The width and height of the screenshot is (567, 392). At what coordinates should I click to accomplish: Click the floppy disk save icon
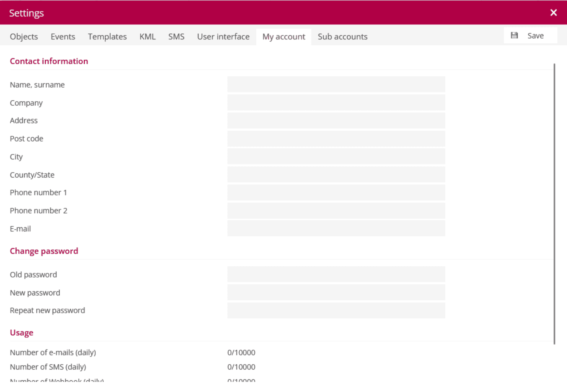(x=514, y=36)
